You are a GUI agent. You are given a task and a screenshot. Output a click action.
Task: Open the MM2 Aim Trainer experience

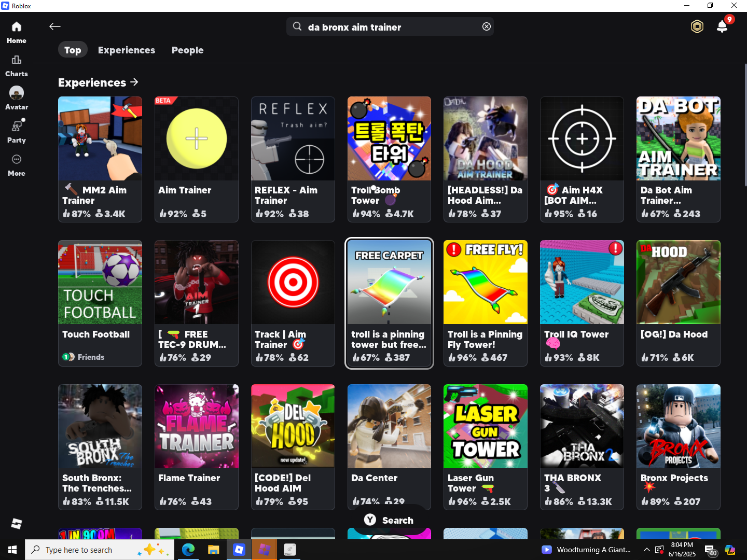[x=100, y=159]
